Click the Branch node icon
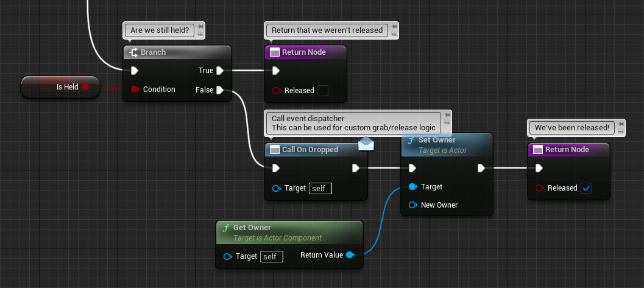This screenshot has height=288, width=644. coord(133,52)
